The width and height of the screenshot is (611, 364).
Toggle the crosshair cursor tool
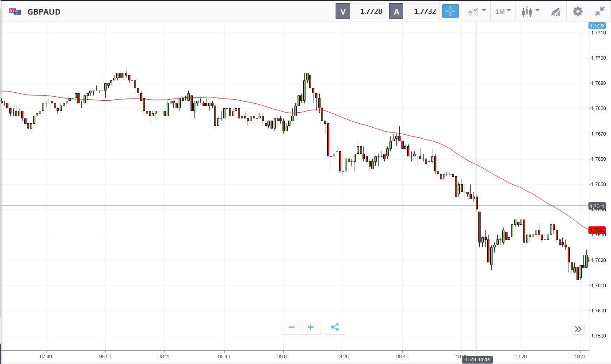point(451,11)
